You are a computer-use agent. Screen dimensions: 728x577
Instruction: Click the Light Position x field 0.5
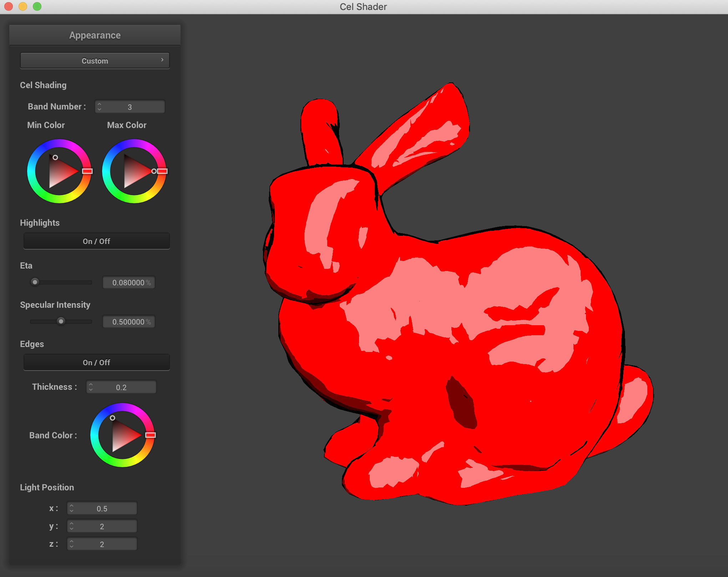[102, 508]
